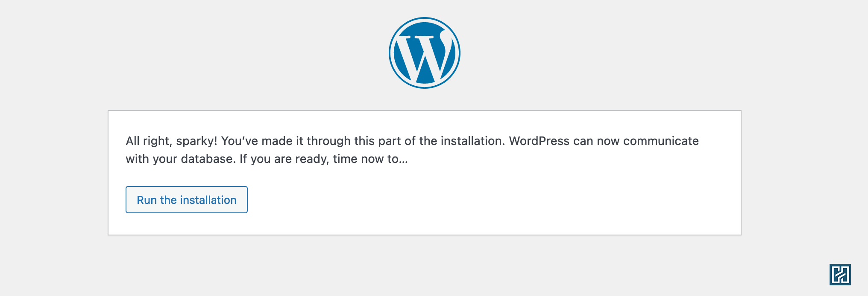868x296 pixels.
Task: Click the word "database." in the message
Action: pos(208,159)
